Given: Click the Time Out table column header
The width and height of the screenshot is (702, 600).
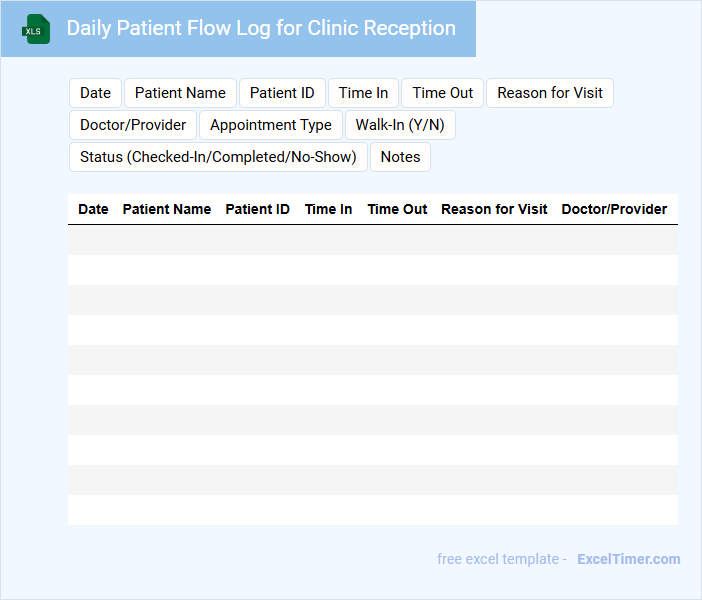Looking at the screenshot, I should [397, 209].
